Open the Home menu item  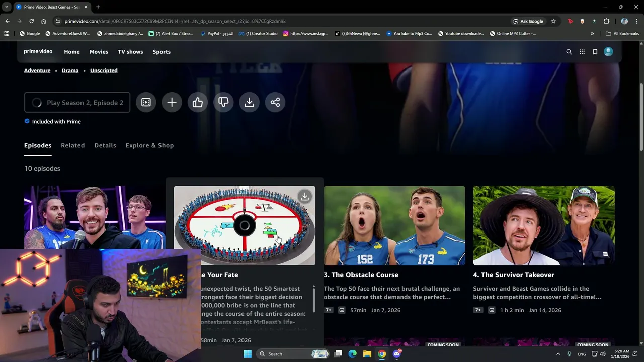click(x=72, y=52)
